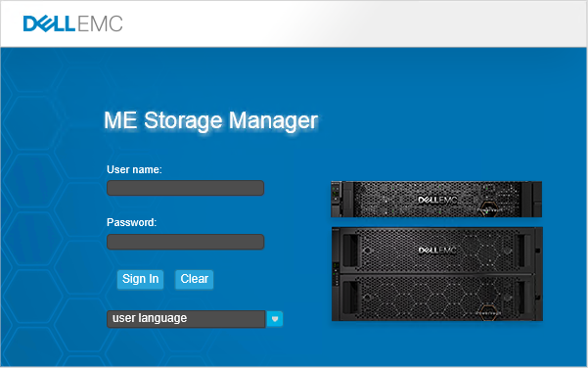Click the Sign In button
588x368 pixels.
tap(140, 279)
